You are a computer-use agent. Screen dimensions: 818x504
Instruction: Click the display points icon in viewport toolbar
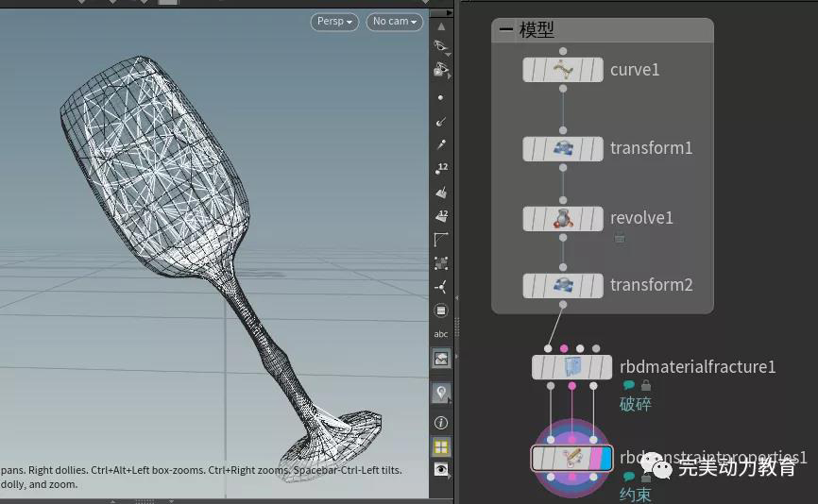point(441,97)
